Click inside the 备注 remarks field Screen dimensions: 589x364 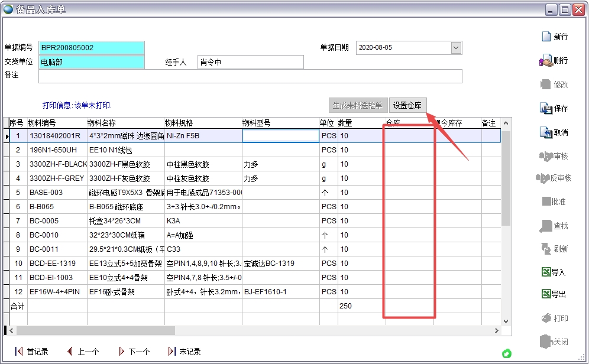[x=237, y=76]
